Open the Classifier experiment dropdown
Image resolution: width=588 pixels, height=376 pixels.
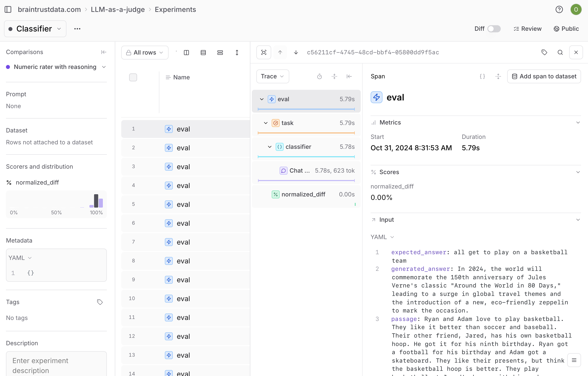pos(35,29)
